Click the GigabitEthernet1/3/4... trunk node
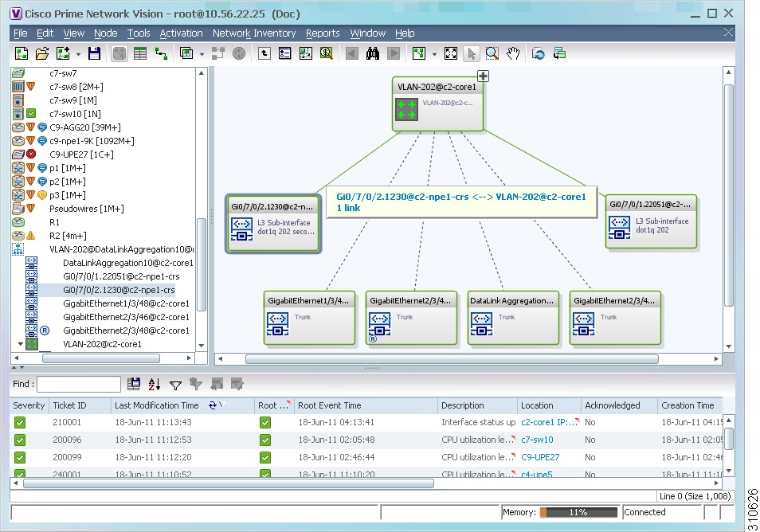 click(309, 318)
